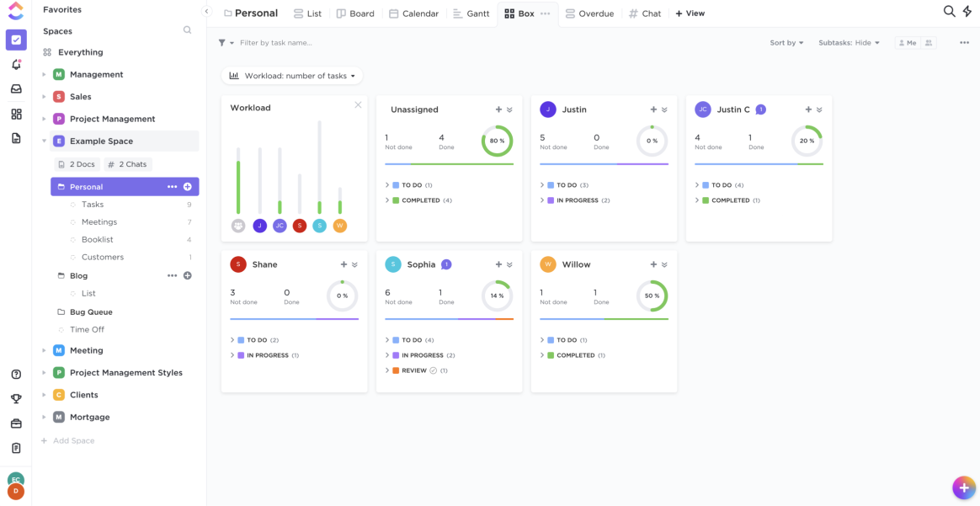This screenshot has height=506, width=980.
Task: Open the Sort by dropdown
Action: tap(786, 43)
